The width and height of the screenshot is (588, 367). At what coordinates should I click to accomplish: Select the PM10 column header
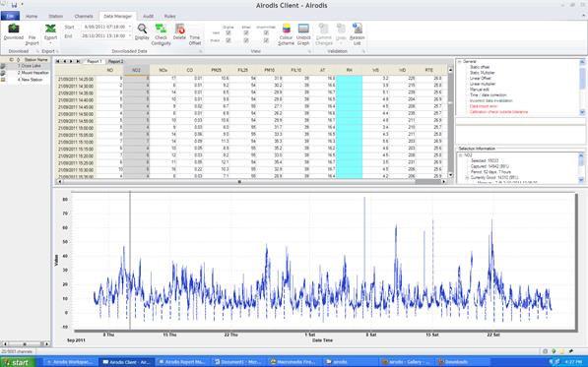click(269, 70)
